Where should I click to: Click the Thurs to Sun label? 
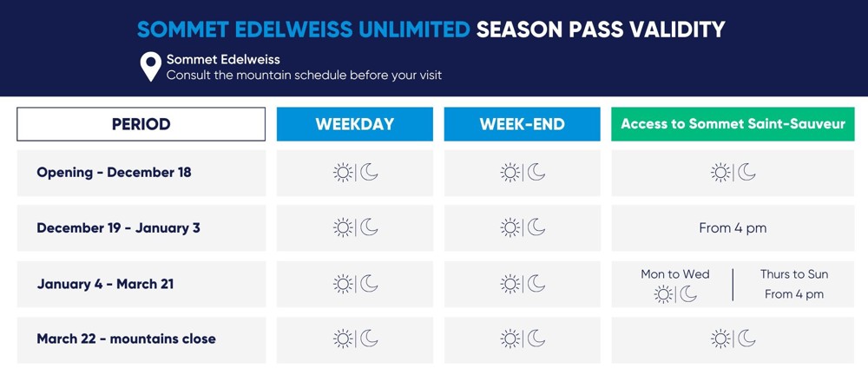794,274
